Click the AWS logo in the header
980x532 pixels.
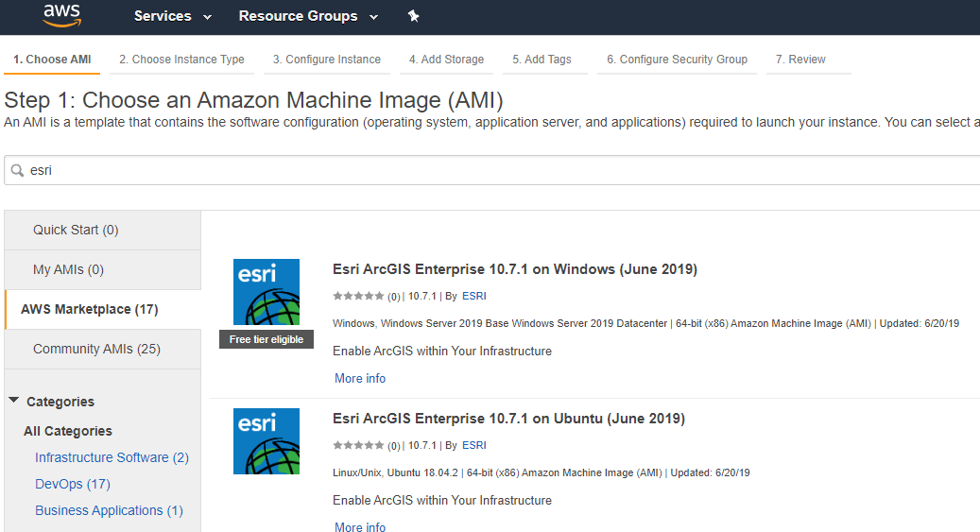click(x=61, y=16)
